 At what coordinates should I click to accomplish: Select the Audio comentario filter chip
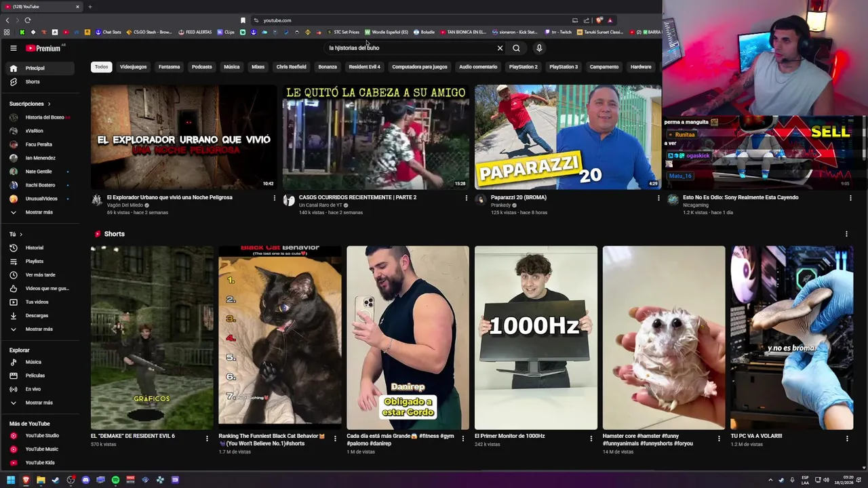[x=478, y=67]
